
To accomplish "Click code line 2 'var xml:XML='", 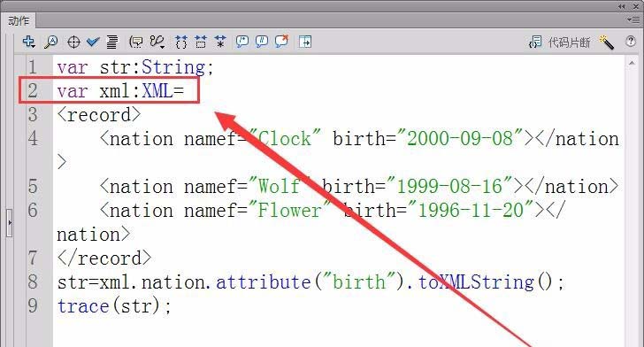I will [120, 91].
